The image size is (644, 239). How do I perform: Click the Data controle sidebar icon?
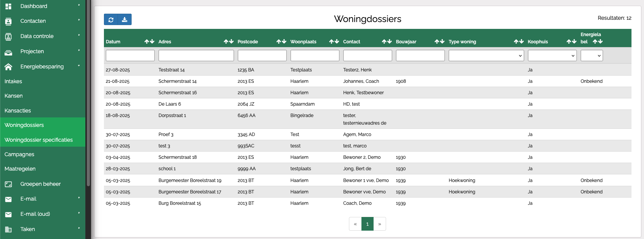coord(8,36)
